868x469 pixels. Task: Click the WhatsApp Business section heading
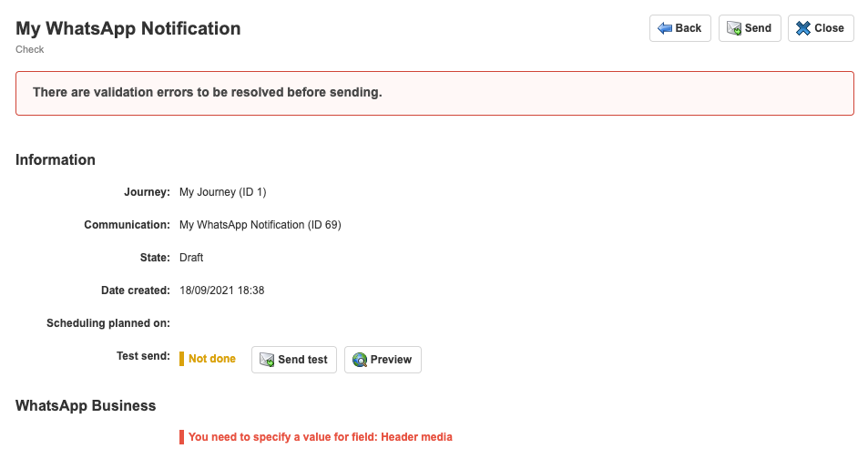(x=86, y=406)
